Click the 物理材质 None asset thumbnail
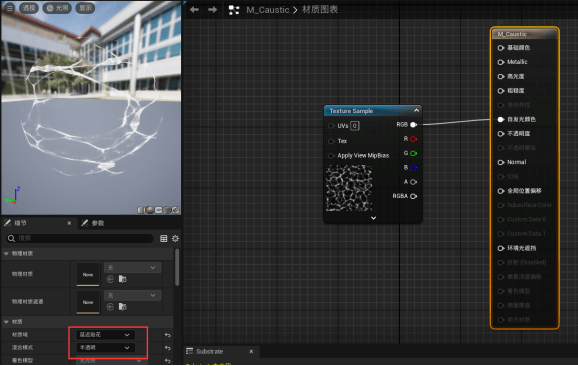Screen dimensions: 578x366 pyautogui.click(x=88, y=275)
